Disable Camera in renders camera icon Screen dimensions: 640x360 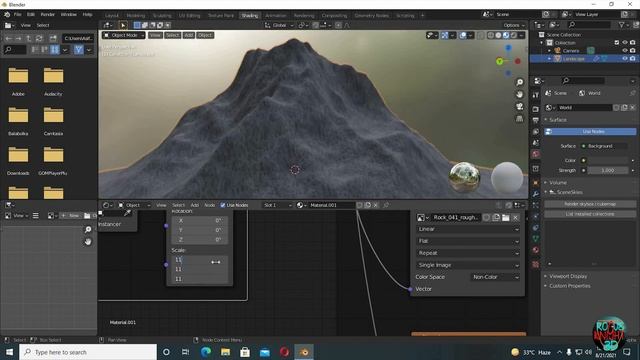pos(633,51)
